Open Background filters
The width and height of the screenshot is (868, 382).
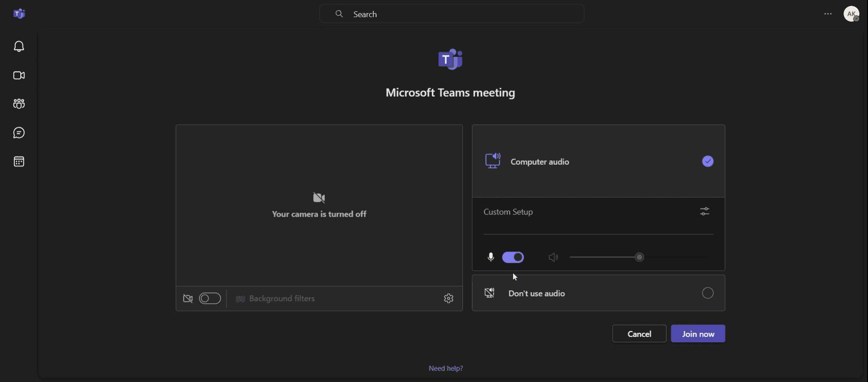[275, 298]
